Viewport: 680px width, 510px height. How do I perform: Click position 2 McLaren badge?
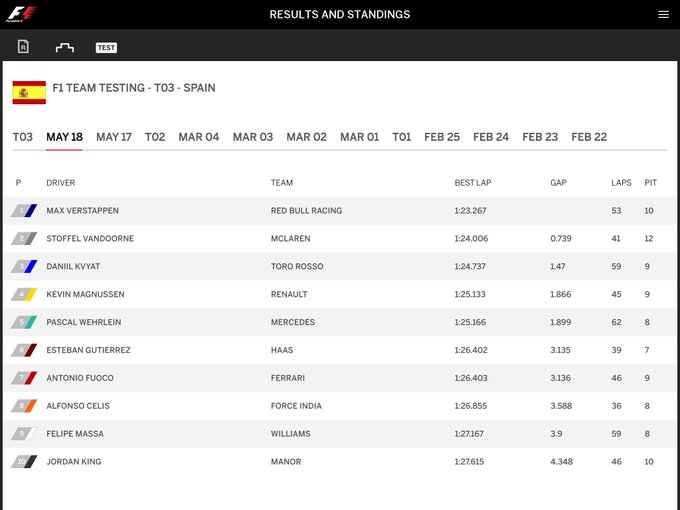[x=24, y=238]
